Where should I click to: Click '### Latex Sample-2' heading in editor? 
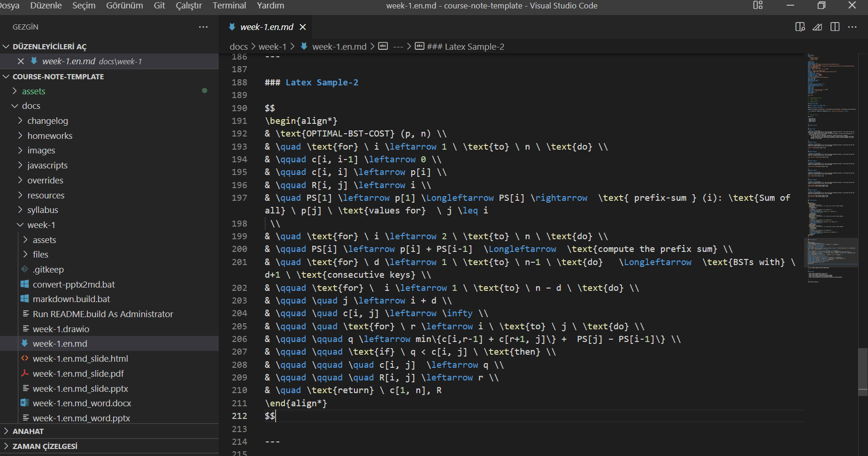pyautogui.click(x=311, y=82)
